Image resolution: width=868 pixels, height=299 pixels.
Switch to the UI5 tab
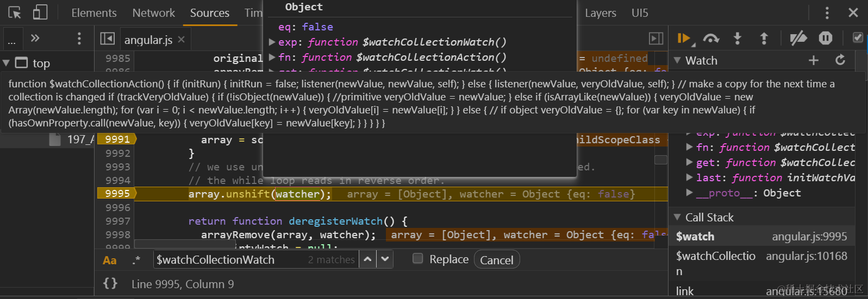[x=640, y=12]
